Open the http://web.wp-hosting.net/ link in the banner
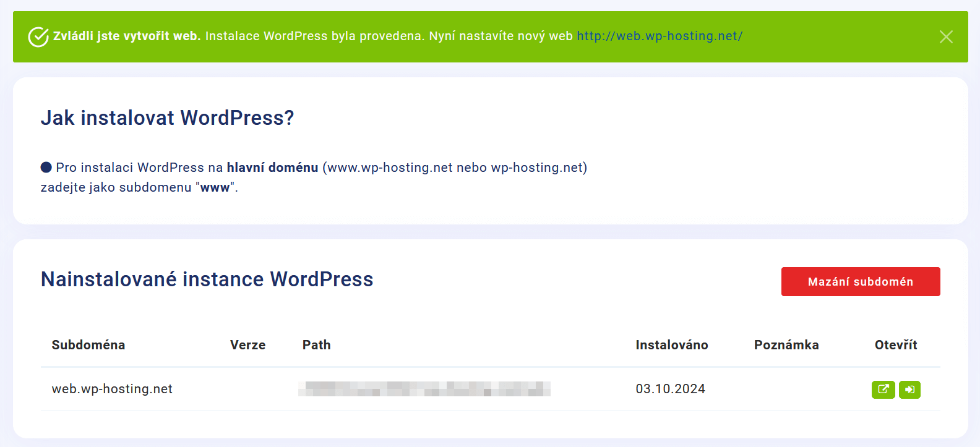This screenshot has height=447, width=980. [660, 36]
